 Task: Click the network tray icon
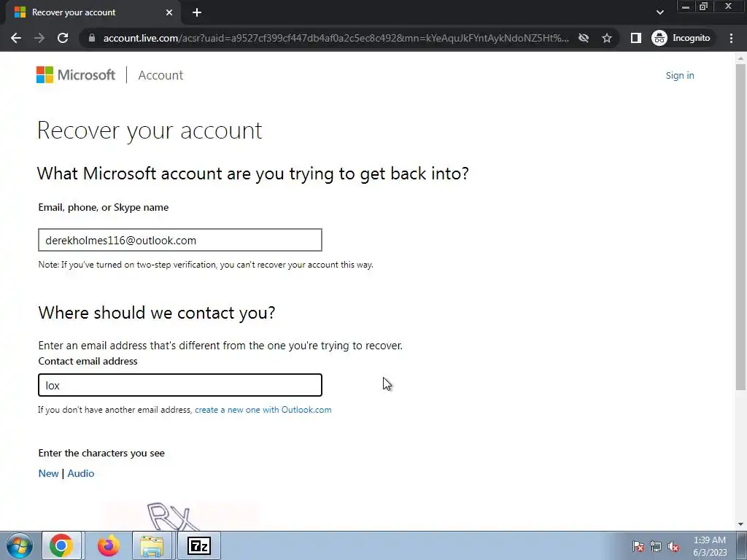click(x=656, y=547)
